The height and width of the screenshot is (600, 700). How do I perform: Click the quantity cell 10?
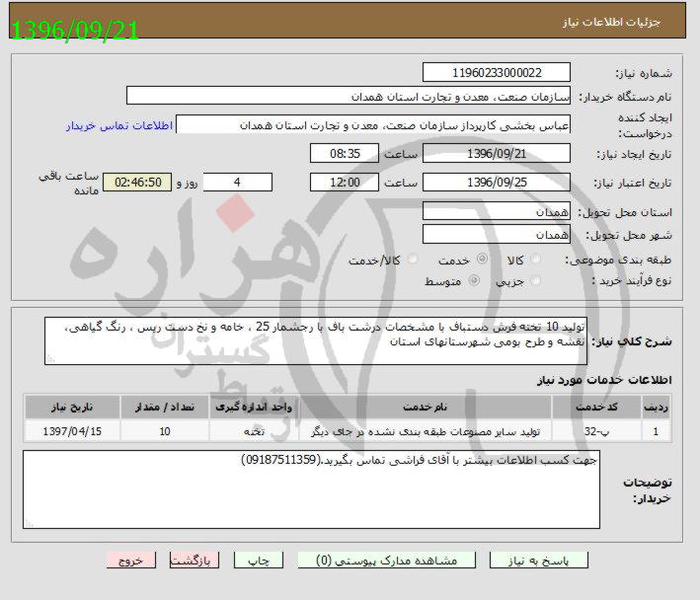(x=165, y=431)
